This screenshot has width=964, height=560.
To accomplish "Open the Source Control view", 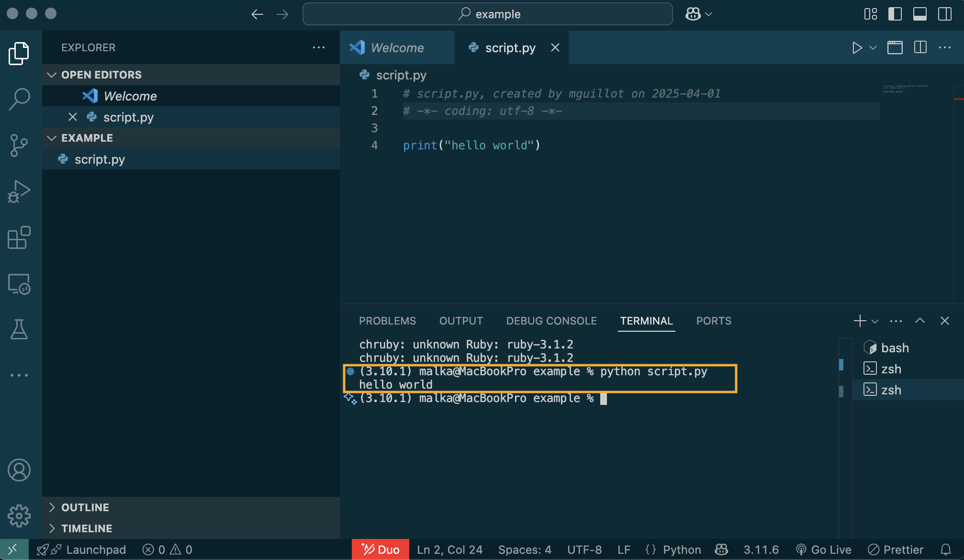I will 19,145.
